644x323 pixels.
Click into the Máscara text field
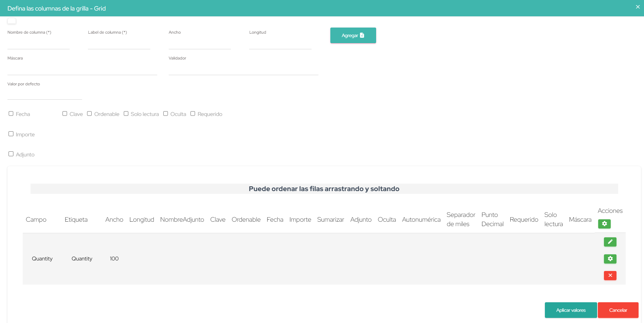pyautogui.click(x=82, y=70)
